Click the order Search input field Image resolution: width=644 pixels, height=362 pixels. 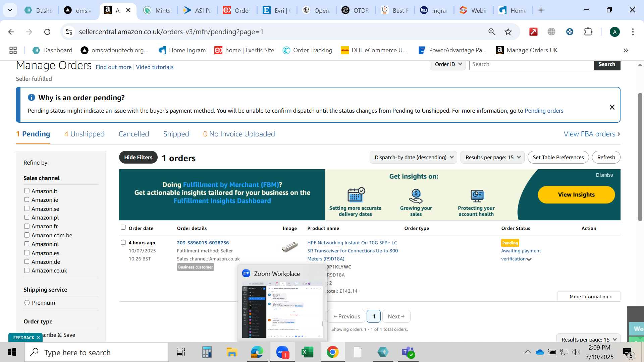(531, 64)
